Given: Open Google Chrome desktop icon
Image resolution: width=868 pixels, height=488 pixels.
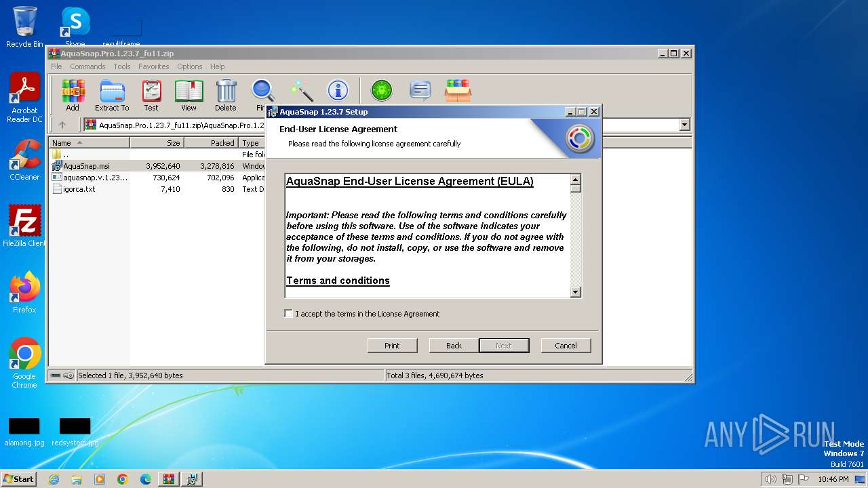Looking at the screenshot, I should [x=24, y=363].
